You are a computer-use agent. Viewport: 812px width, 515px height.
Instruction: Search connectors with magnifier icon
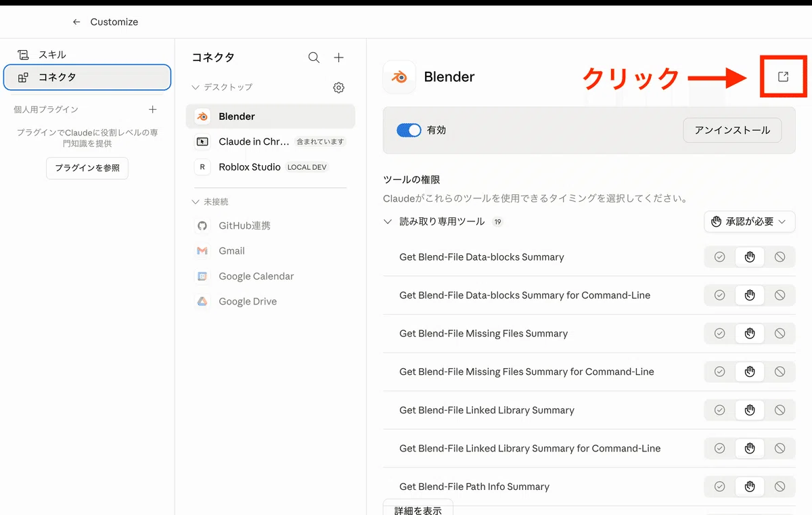314,58
